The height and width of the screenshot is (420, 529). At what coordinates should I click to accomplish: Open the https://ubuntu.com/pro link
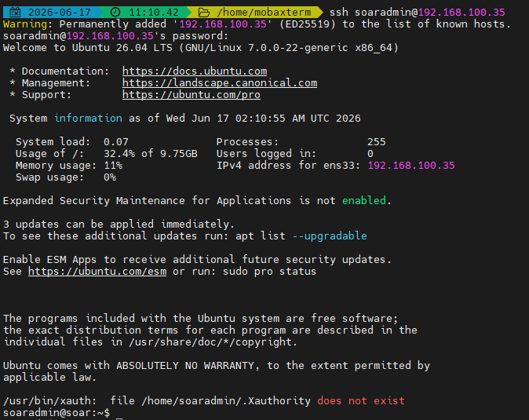pos(192,95)
